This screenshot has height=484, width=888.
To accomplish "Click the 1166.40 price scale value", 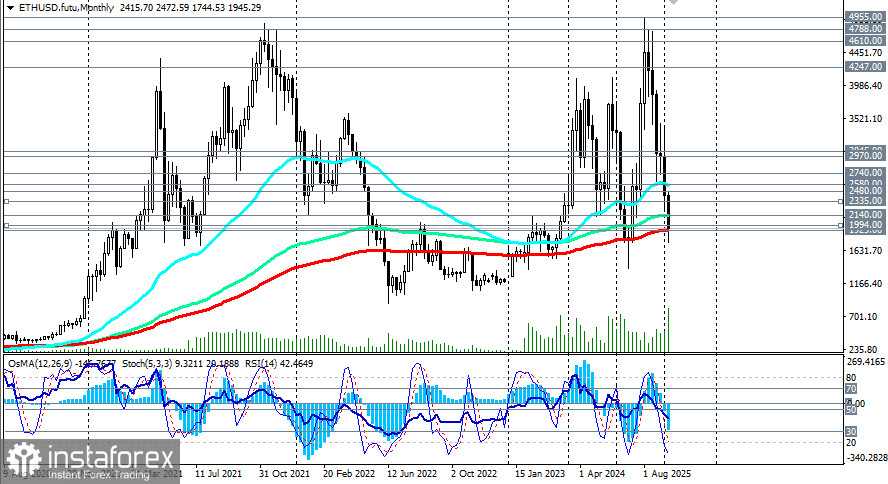I will pos(865,284).
